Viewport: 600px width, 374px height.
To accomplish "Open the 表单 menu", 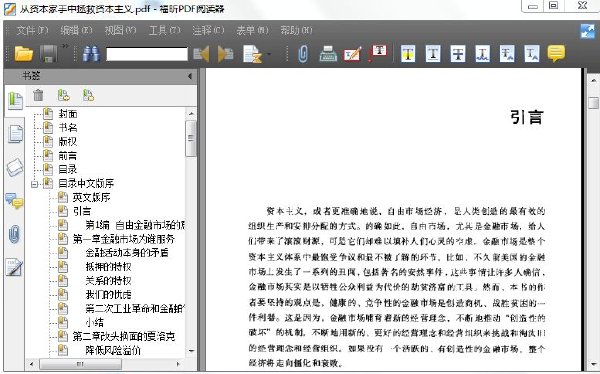I will point(252,30).
